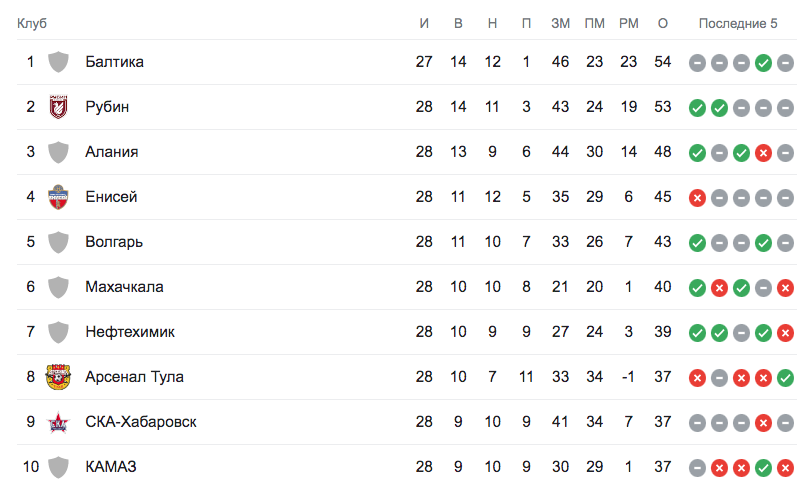The width and height of the screenshot is (812, 489).
Task: Click the О points column header
Action: [x=662, y=23]
